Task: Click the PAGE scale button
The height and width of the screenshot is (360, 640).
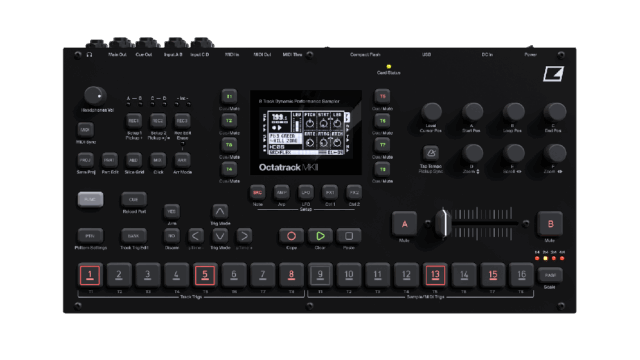Action: click(550, 276)
